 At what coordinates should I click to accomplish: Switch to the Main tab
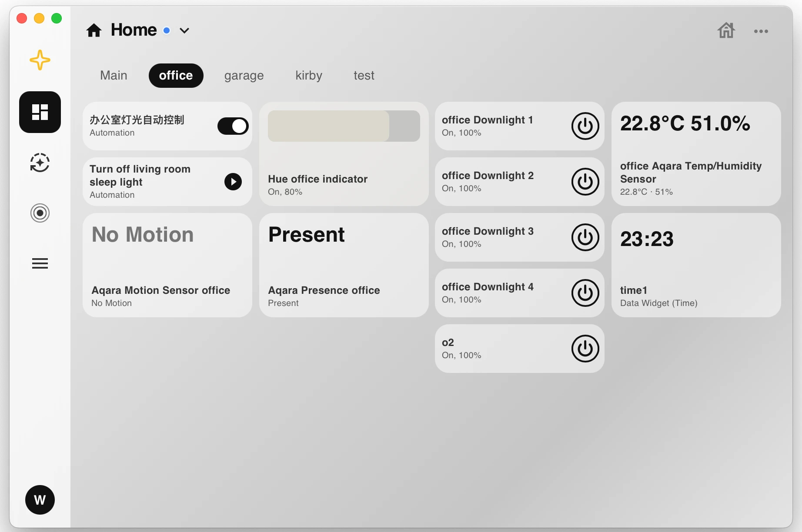pyautogui.click(x=114, y=76)
